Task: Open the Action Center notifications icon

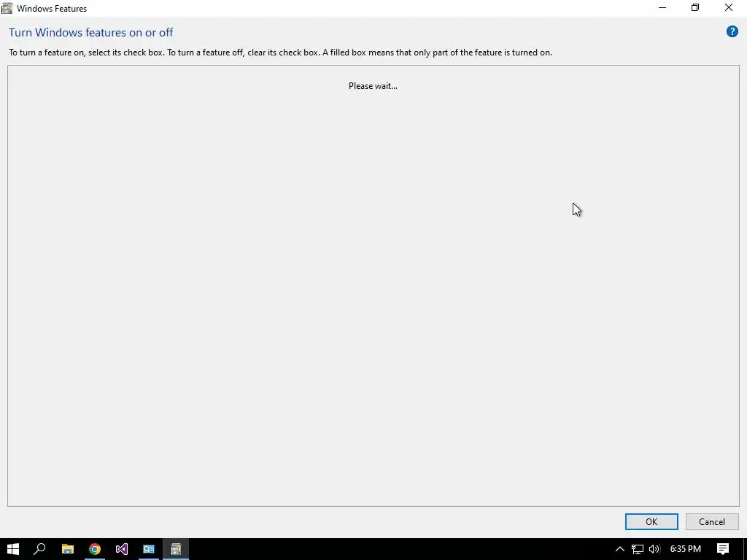Action: [x=723, y=549]
